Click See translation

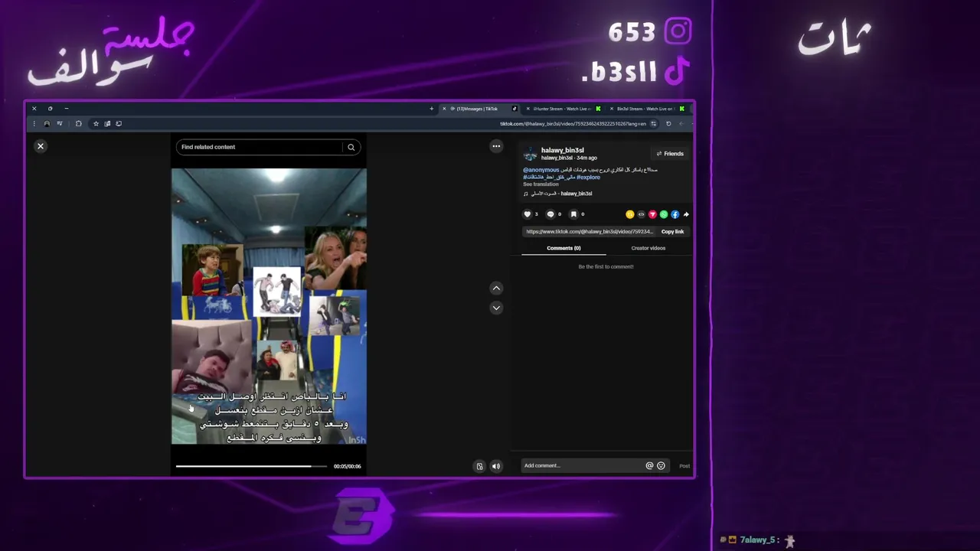541,184
